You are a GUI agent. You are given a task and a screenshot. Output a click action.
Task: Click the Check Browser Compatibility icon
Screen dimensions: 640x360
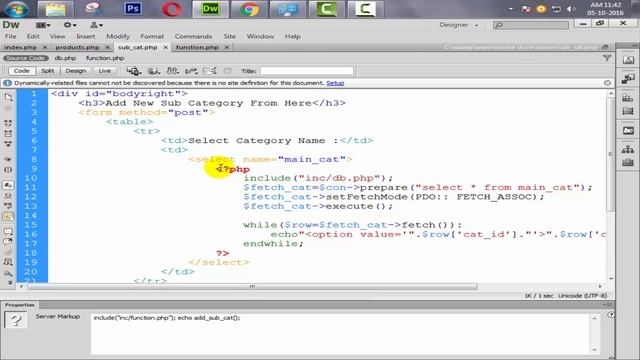pos(209,71)
